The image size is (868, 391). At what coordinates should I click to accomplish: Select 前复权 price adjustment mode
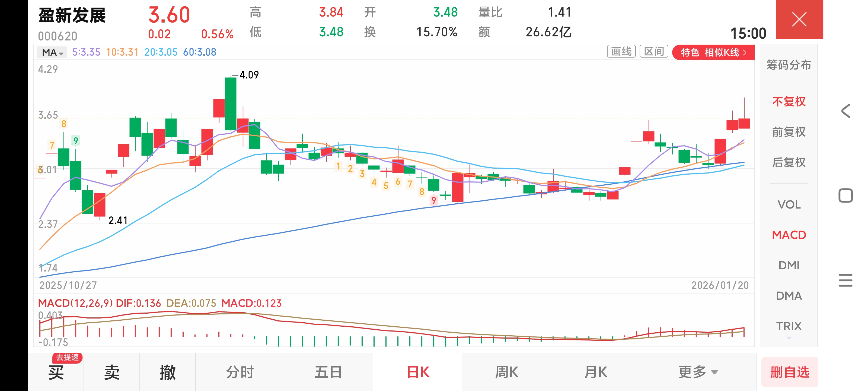789,132
